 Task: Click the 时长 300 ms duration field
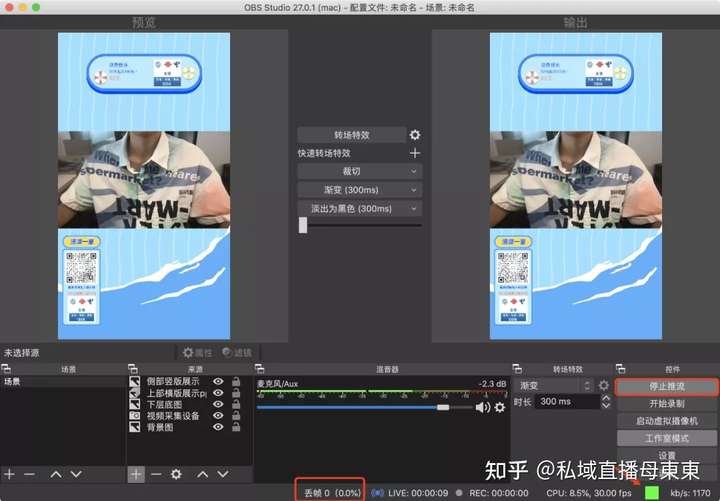pyautogui.click(x=568, y=402)
